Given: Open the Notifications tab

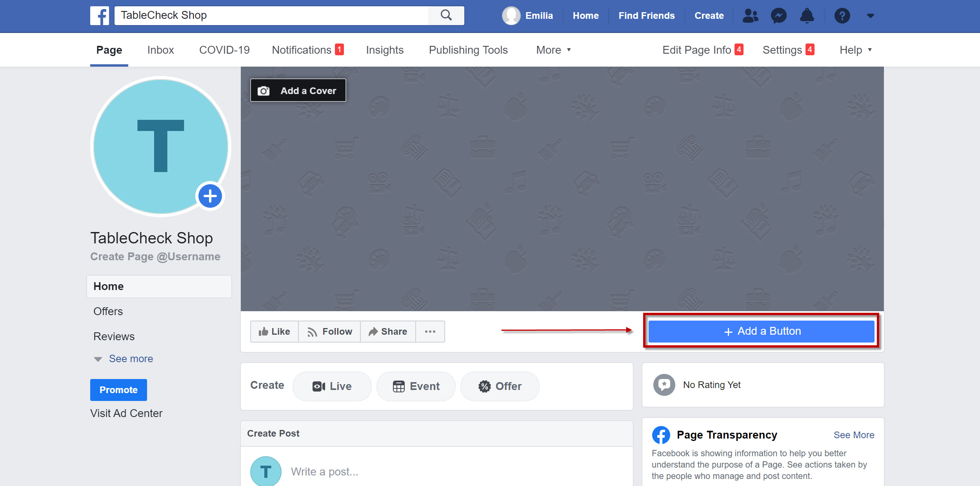Looking at the screenshot, I should tap(308, 50).
